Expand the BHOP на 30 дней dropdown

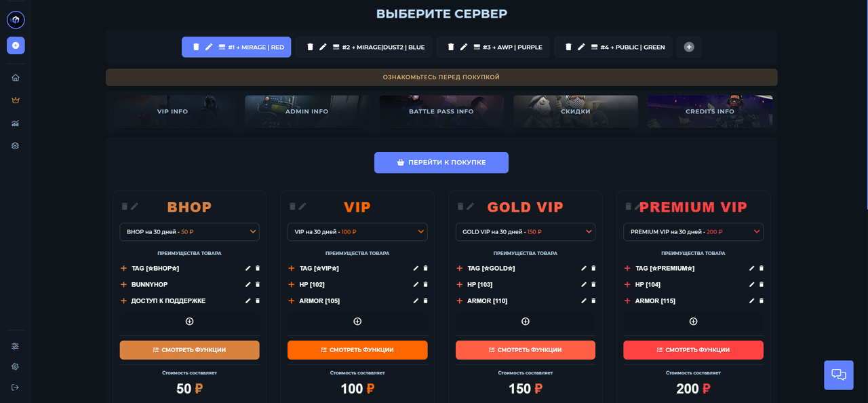click(x=190, y=232)
